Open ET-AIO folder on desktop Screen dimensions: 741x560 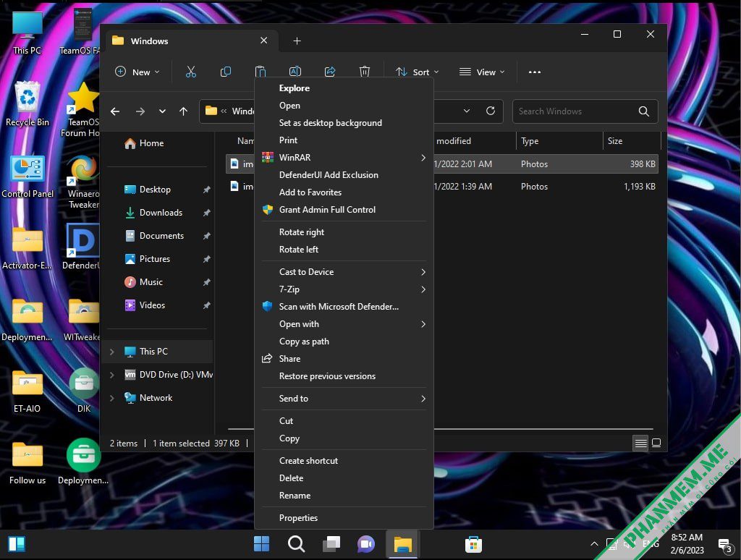27,391
